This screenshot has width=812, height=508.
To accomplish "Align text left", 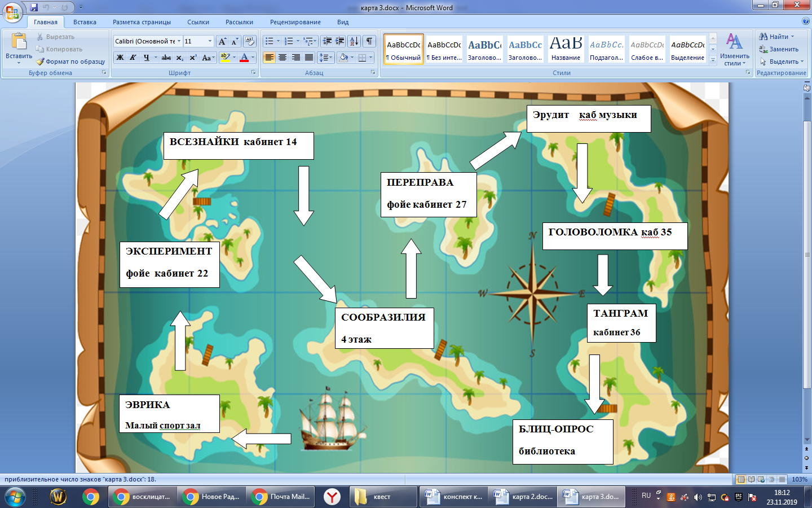I will (x=269, y=58).
